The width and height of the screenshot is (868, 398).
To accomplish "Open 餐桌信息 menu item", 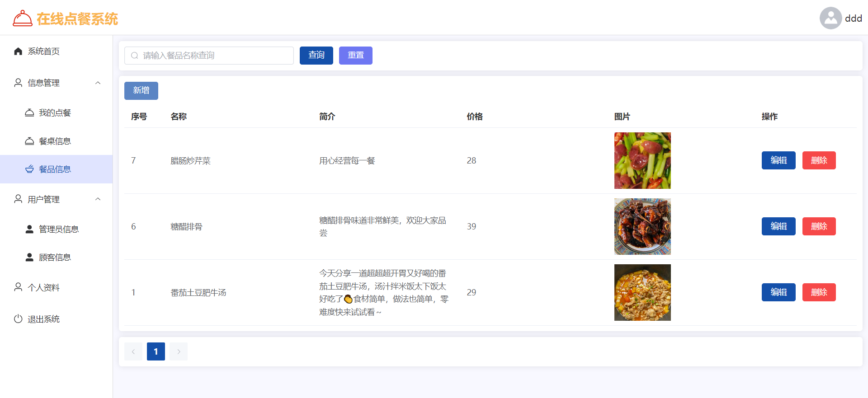I will [x=56, y=141].
